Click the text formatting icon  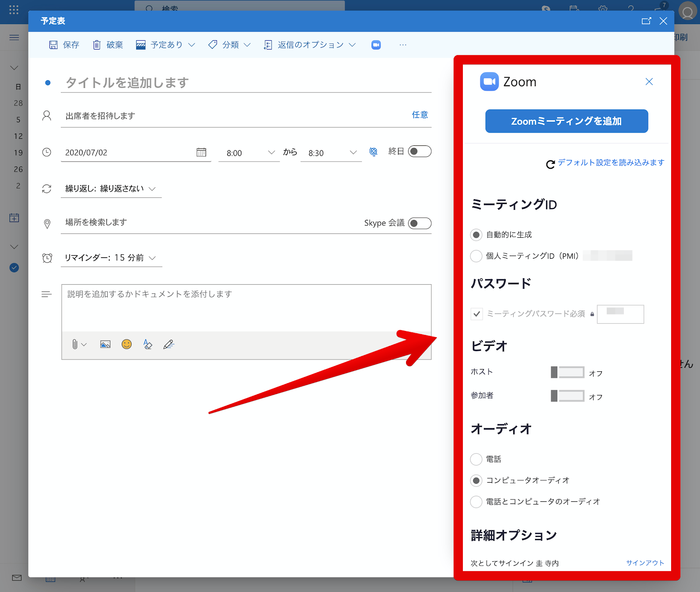[148, 345]
